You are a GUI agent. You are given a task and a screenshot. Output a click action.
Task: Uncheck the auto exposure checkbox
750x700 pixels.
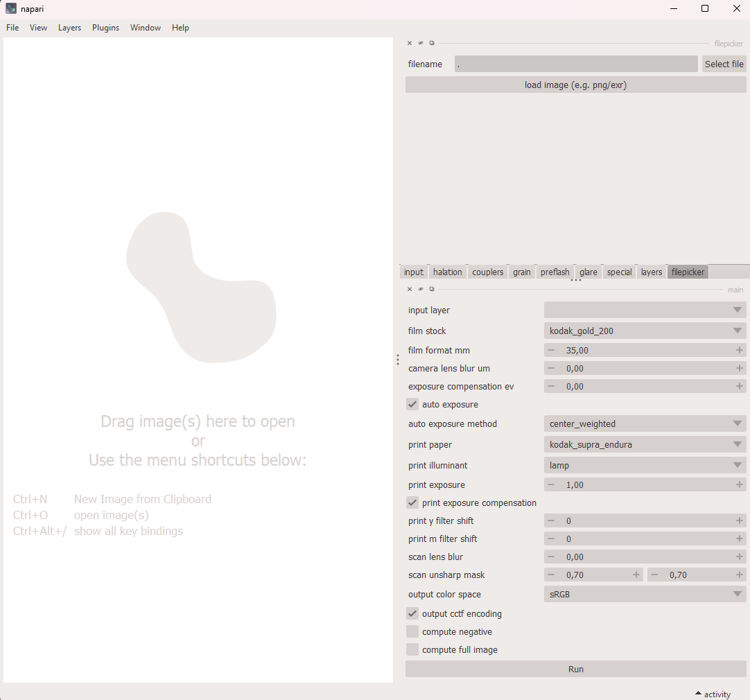412,405
